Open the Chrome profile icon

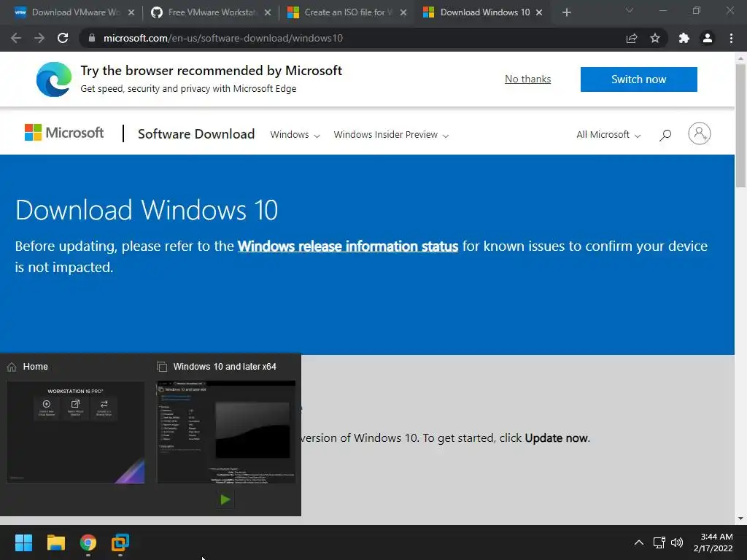point(708,38)
